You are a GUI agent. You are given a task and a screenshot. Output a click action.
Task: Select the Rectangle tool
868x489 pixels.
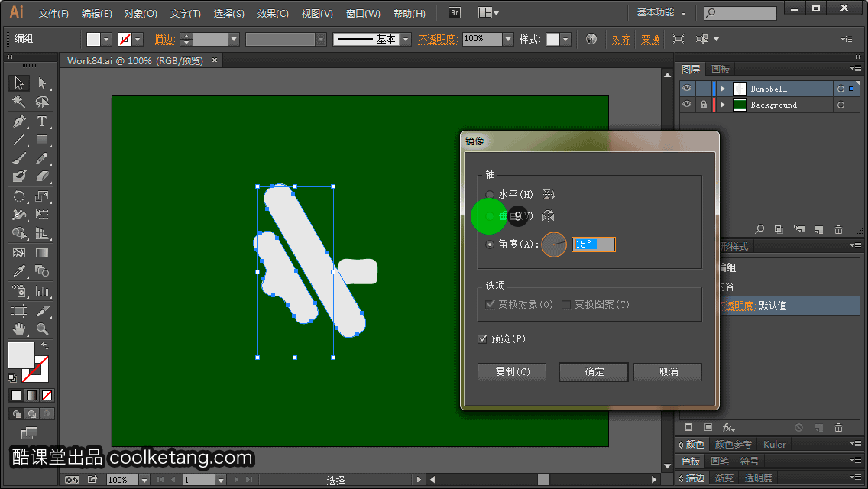(x=42, y=140)
